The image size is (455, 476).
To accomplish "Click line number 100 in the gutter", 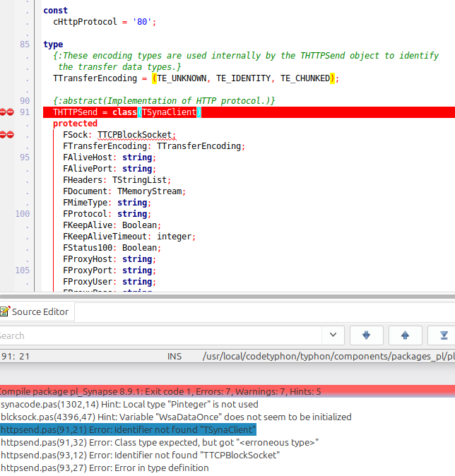I will tap(22, 213).
